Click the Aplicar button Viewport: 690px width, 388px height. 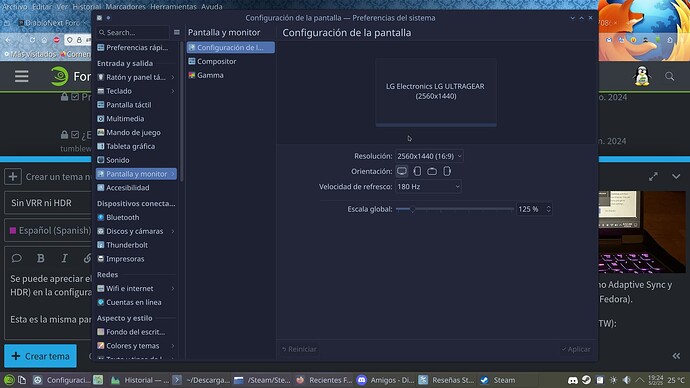click(x=576, y=349)
